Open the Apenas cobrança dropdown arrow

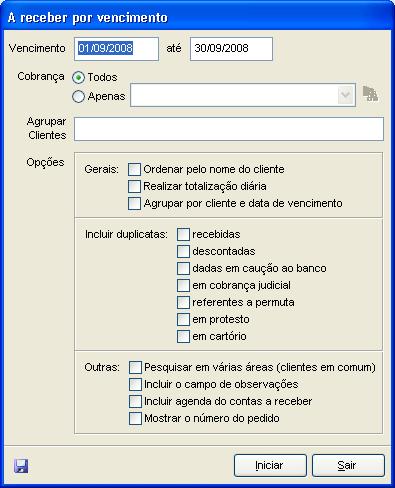(x=345, y=95)
